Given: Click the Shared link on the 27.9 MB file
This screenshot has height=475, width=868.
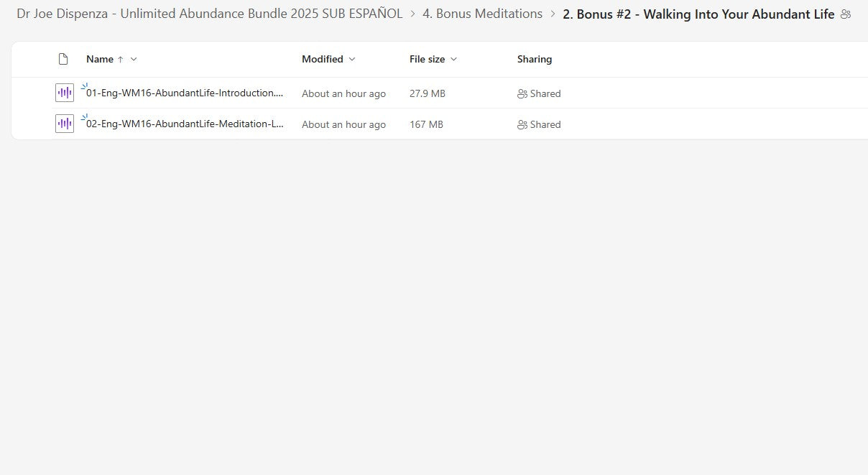Looking at the screenshot, I should 545,93.
